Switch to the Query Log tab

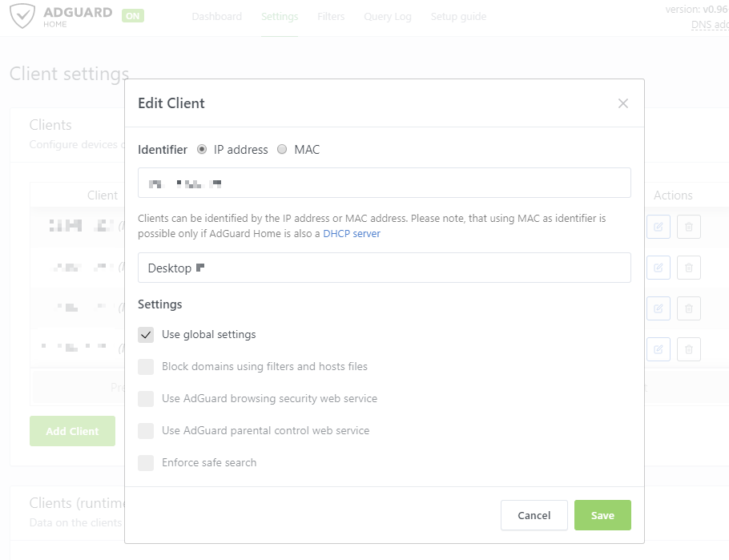387,17
